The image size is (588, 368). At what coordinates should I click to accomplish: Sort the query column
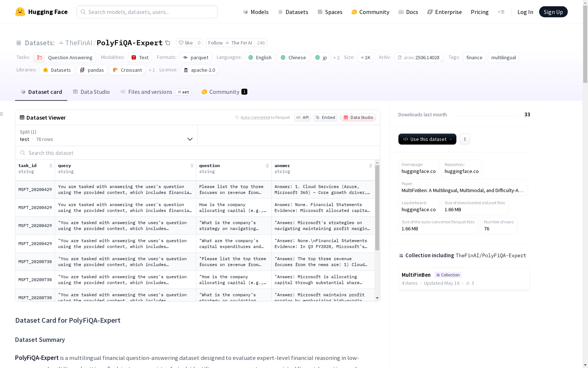coord(192,166)
